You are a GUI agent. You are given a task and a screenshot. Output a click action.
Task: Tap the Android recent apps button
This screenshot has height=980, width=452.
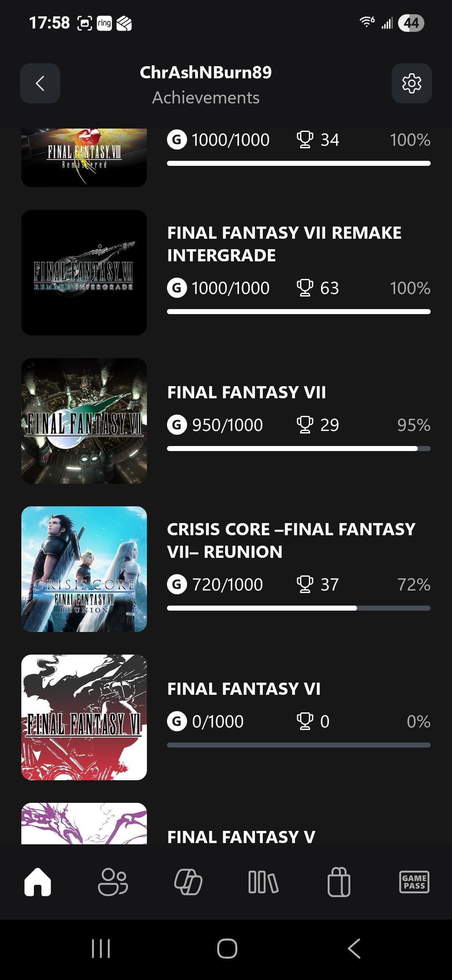(100, 949)
